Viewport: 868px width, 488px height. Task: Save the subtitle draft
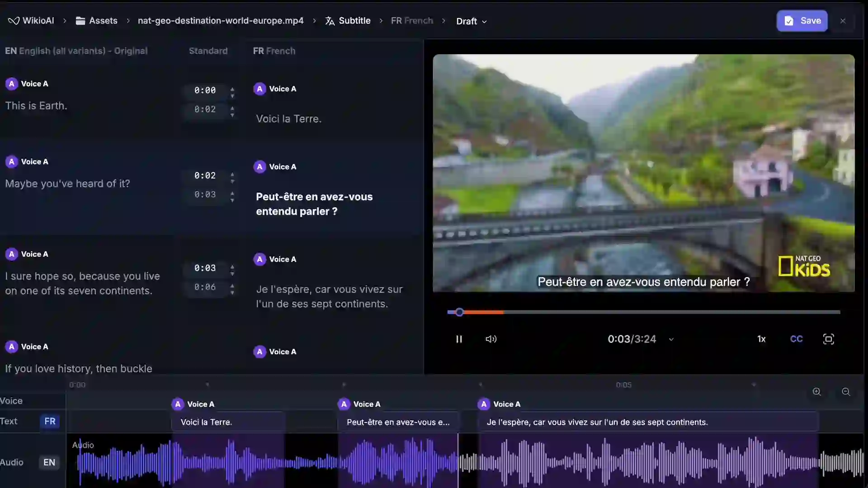(x=802, y=20)
